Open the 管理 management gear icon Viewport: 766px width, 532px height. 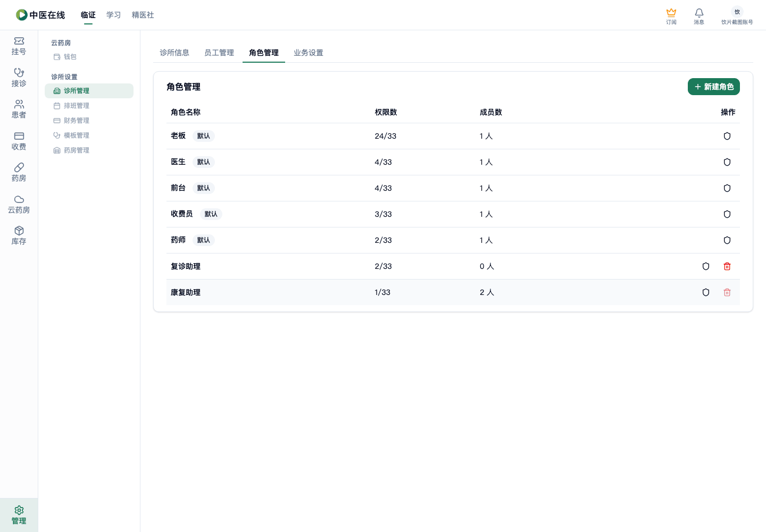coord(19,515)
